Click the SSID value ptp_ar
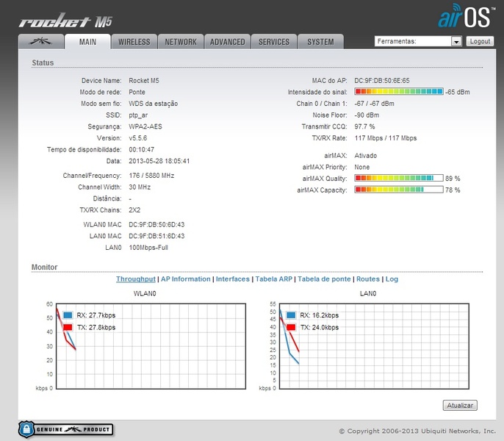The image size is (504, 441). (x=138, y=115)
